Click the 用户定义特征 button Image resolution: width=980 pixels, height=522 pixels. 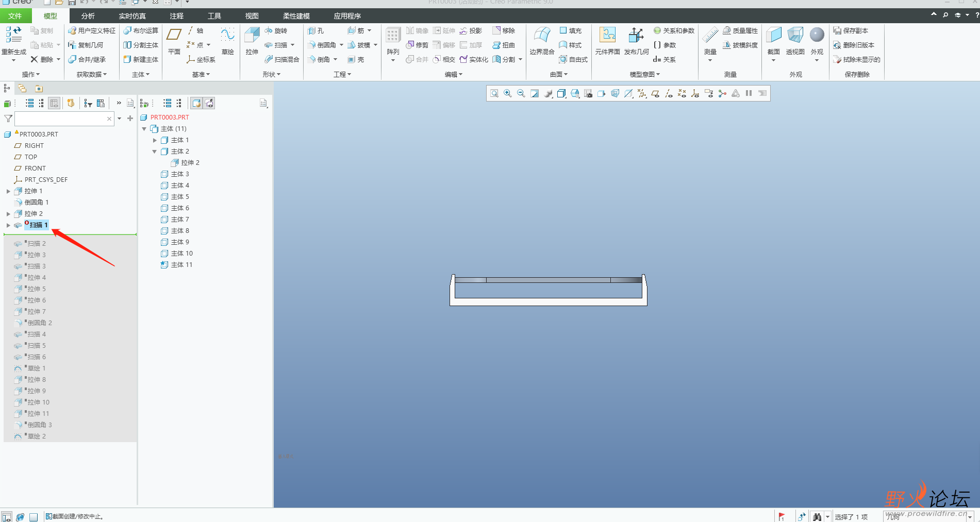[x=92, y=31]
